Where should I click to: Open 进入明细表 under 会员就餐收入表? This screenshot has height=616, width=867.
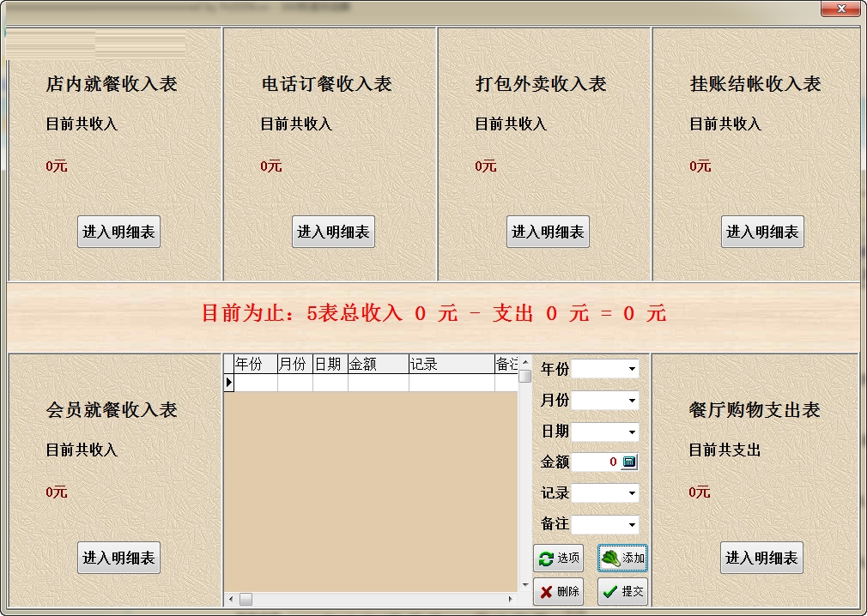coord(118,558)
